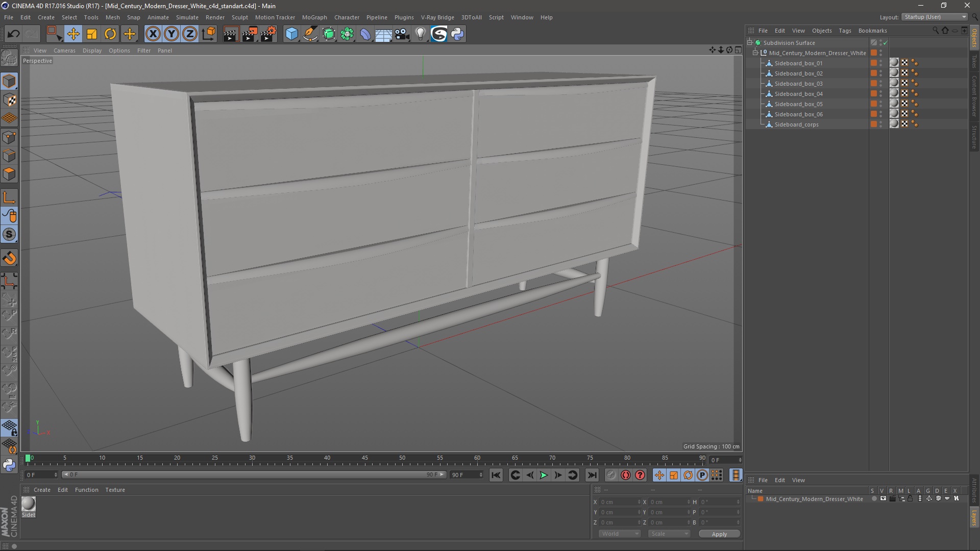Expand the Mid_Century_Modern_Dresser_White group
This screenshot has width=980, height=551.
[x=755, y=53]
